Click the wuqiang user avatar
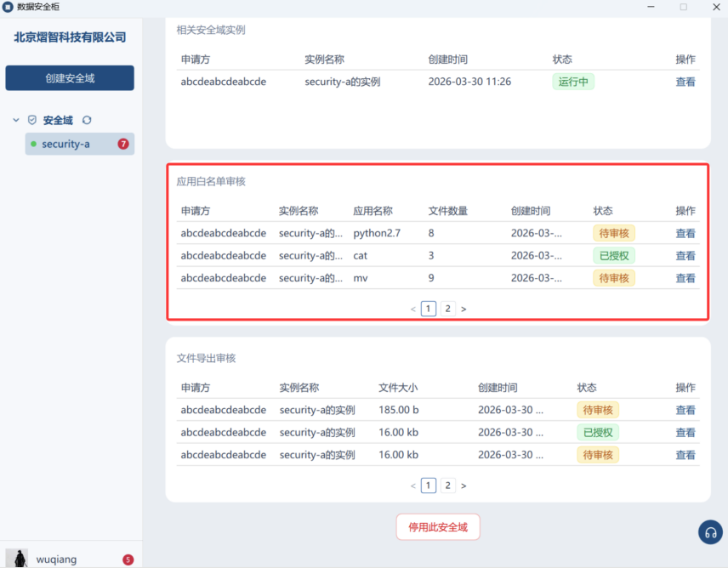The height and width of the screenshot is (568, 728). tap(17, 559)
